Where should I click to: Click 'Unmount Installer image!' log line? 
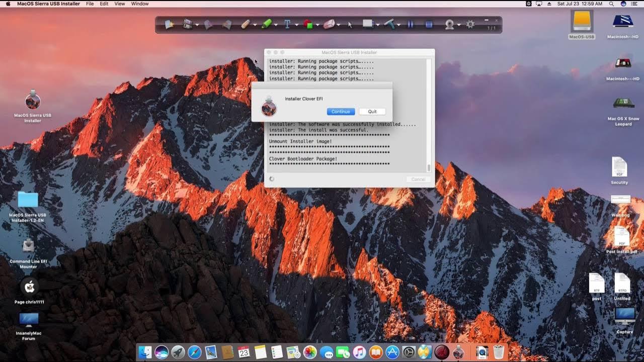(x=300, y=142)
